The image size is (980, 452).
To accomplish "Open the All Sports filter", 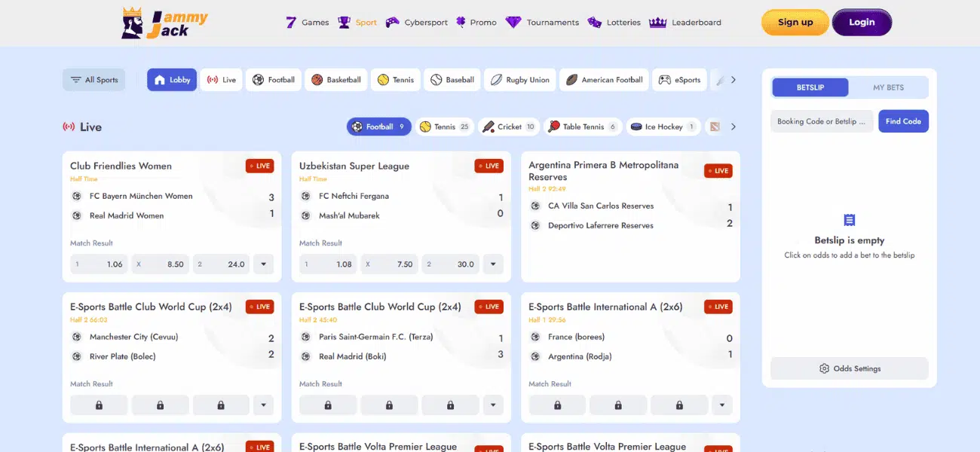I will (94, 80).
